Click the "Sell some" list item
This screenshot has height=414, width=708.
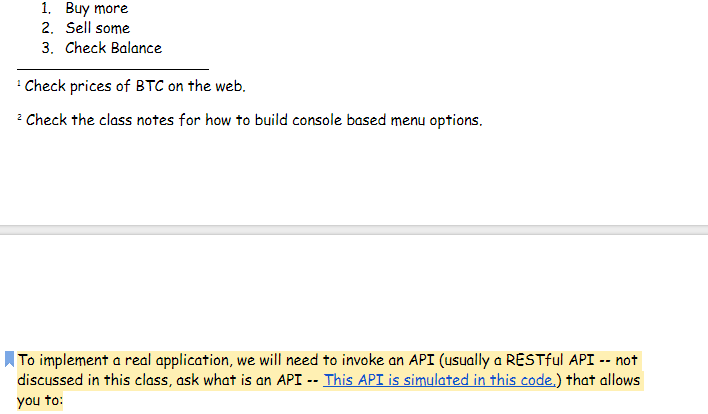98,28
